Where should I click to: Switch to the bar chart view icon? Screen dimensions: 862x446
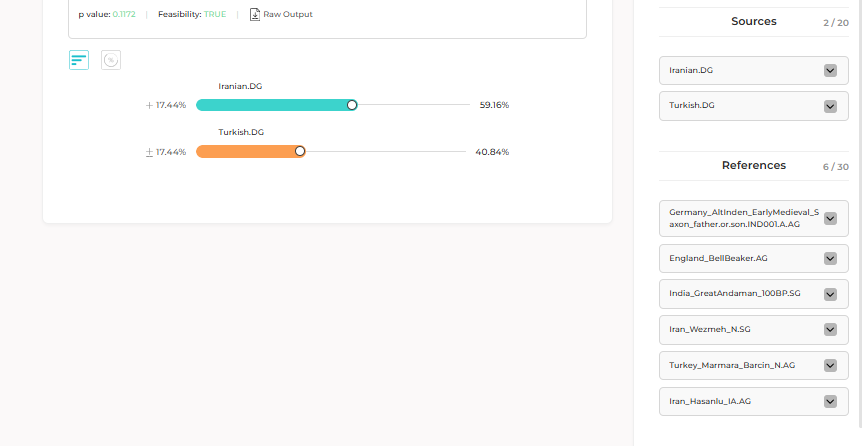point(79,60)
